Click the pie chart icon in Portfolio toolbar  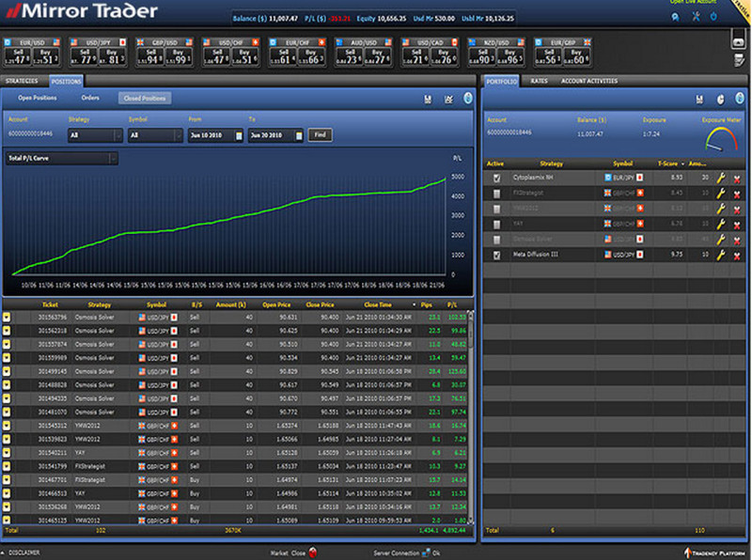(719, 99)
